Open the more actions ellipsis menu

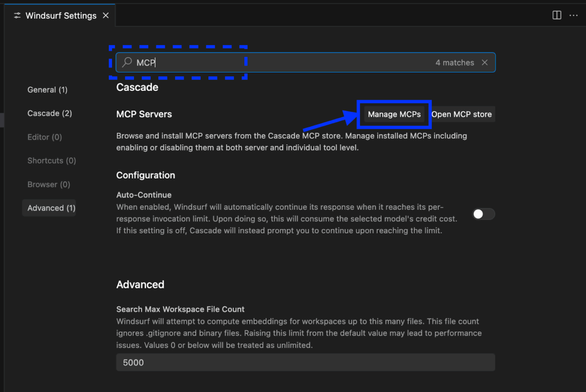(573, 15)
